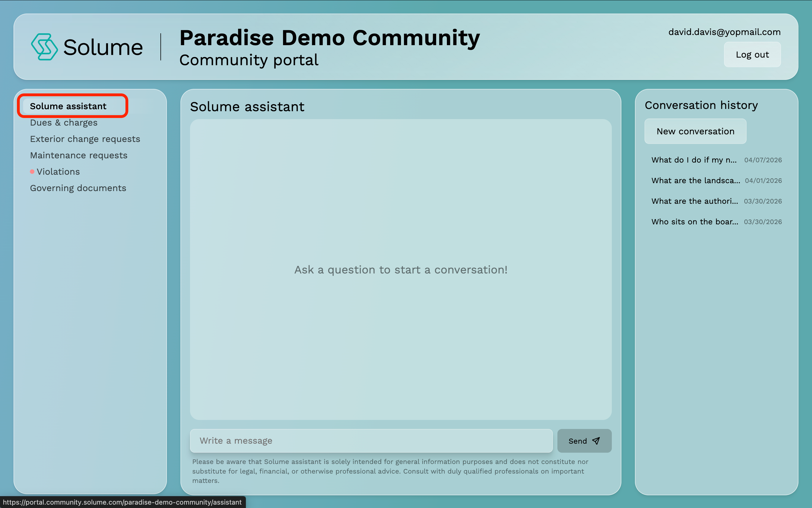Focus the Write a message field
This screenshot has width=812, height=508.
point(371,441)
